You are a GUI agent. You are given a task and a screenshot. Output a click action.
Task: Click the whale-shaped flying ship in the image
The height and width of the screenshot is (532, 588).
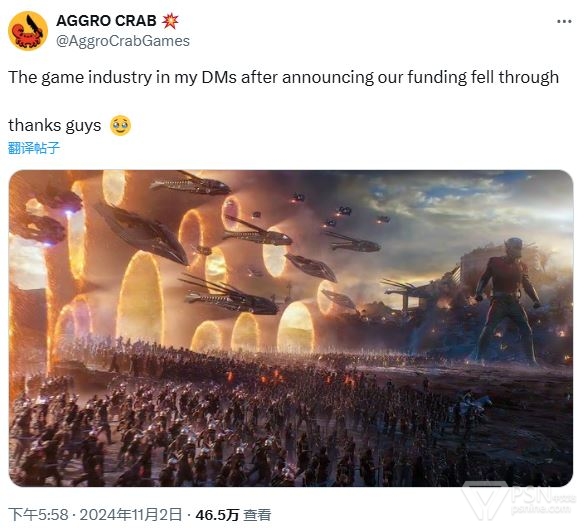pyautogui.click(x=142, y=232)
